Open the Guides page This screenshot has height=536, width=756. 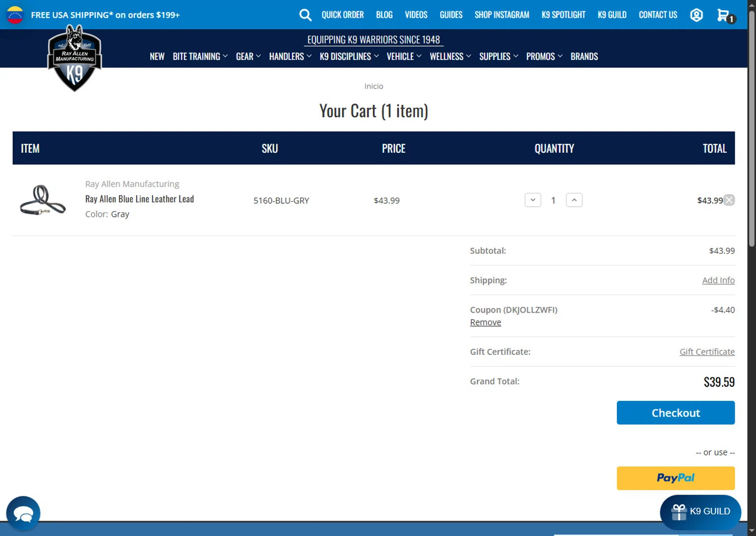pyautogui.click(x=451, y=15)
